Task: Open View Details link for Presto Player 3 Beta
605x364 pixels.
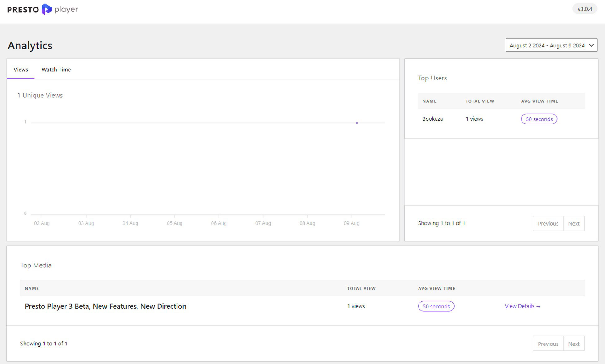Action: pyautogui.click(x=522, y=306)
